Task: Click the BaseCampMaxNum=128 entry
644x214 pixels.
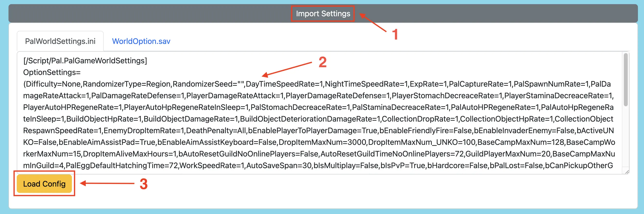Action: pos(520,142)
